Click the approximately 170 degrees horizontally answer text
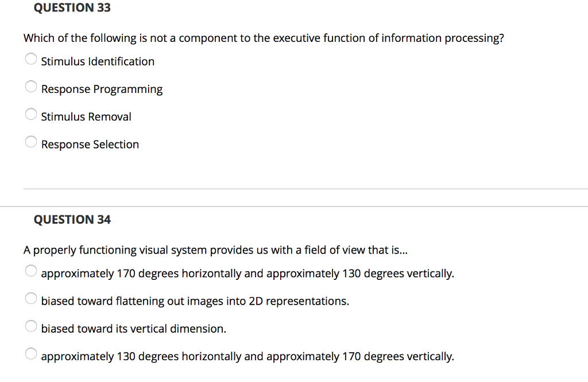This screenshot has width=588, height=382. click(247, 274)
